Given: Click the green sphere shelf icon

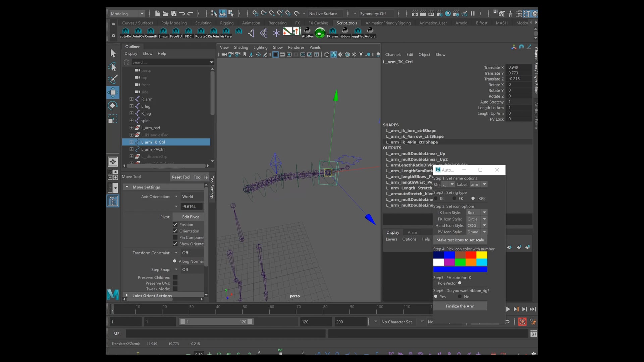Looking at the screenshot, I should pos(320,33).
